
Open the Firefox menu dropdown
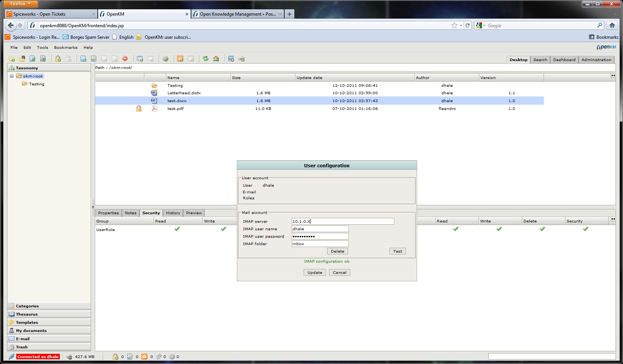(x=20, y=4)
